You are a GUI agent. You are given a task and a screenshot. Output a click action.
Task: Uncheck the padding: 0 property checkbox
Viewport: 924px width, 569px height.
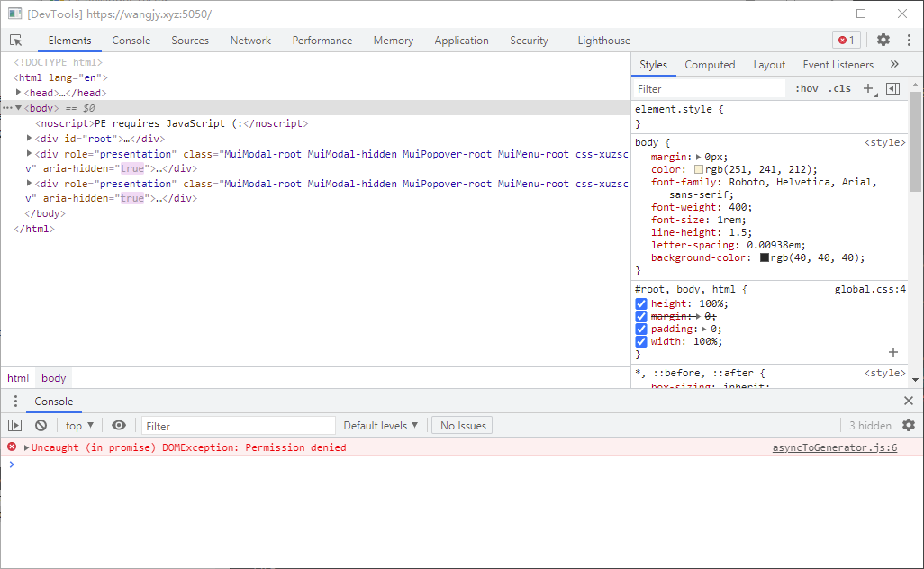[x=641, y=330]
